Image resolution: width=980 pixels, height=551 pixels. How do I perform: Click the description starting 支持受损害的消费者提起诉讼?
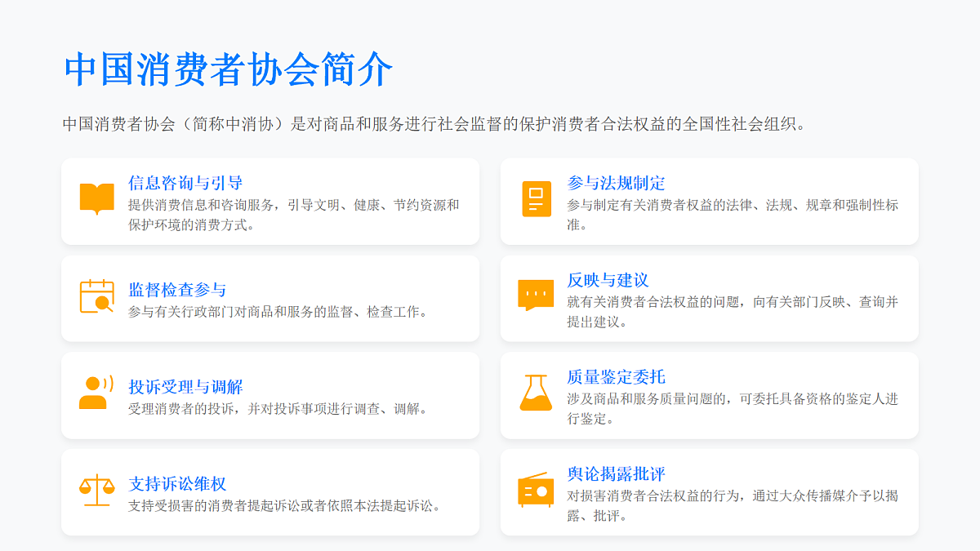(286, 506)
